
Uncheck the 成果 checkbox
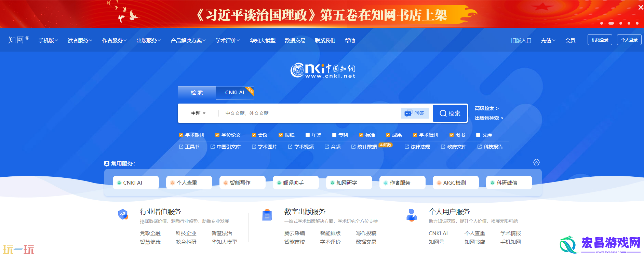point(388,135)
